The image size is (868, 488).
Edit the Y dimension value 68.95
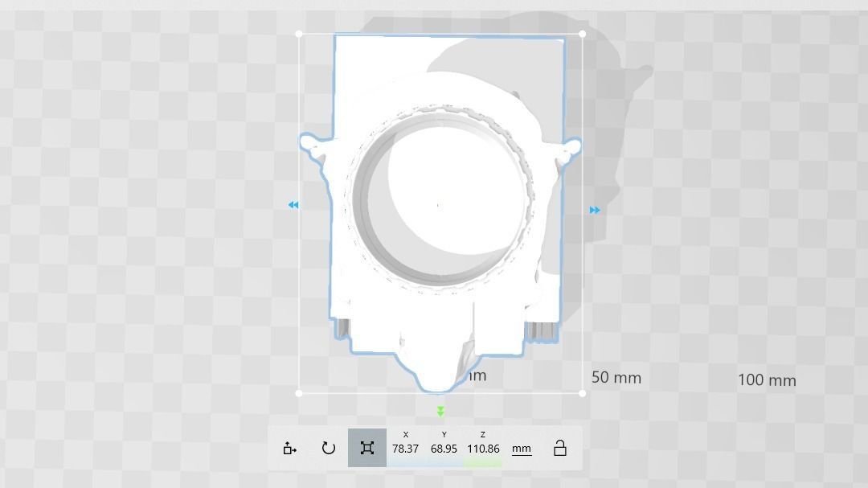pyautogui.click(x=444, y=449)
